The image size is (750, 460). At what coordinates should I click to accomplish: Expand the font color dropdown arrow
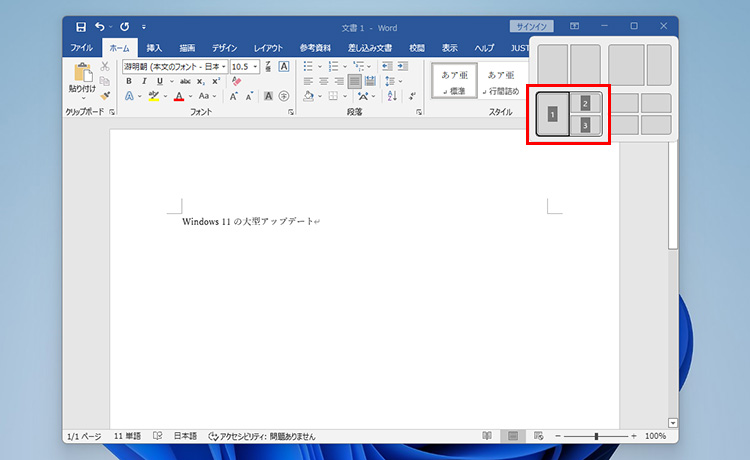pyautogui.click(x=190, y=97)
